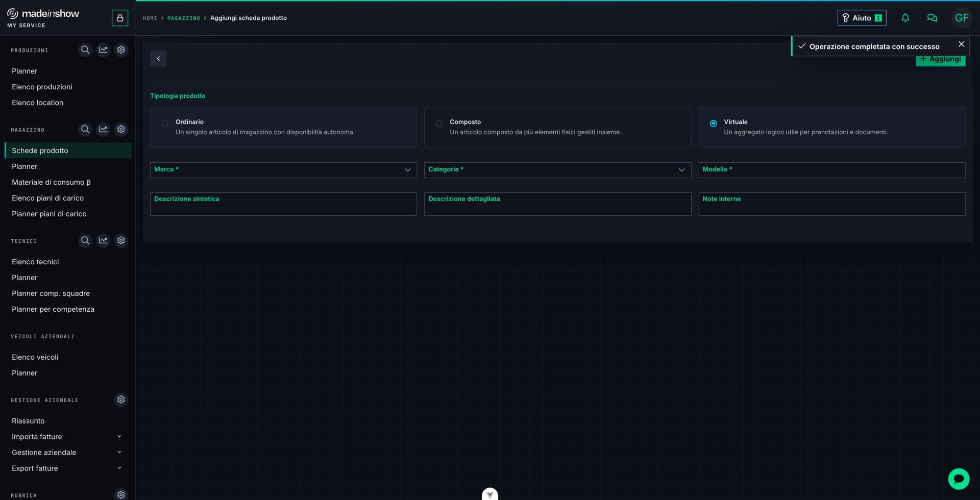
Task: Open Elenco produzioni
Action: click(42, 87)
